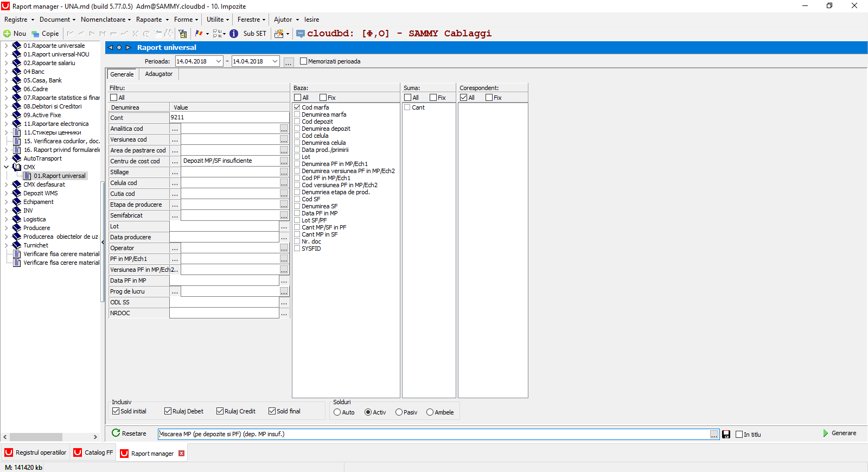This screenshot has width=868, height=472.
Task: Switch to the Adaugator tab
Action: point(159,74)
